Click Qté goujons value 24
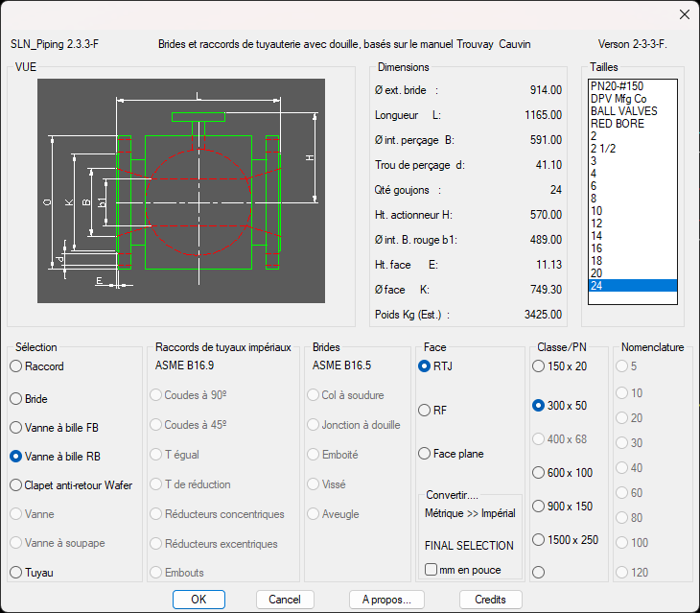Viewport: 700px width, 613px height. pos(556,190)
